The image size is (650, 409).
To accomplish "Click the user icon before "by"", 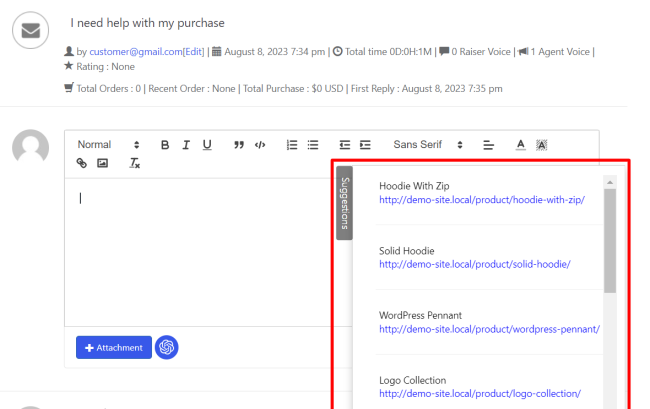I will click(x=69, y=51).
